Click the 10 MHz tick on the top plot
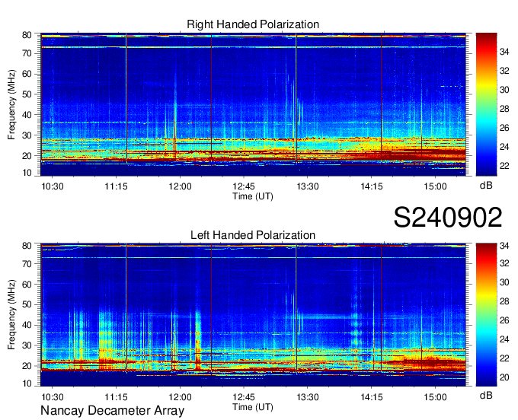 coord(27,173)
